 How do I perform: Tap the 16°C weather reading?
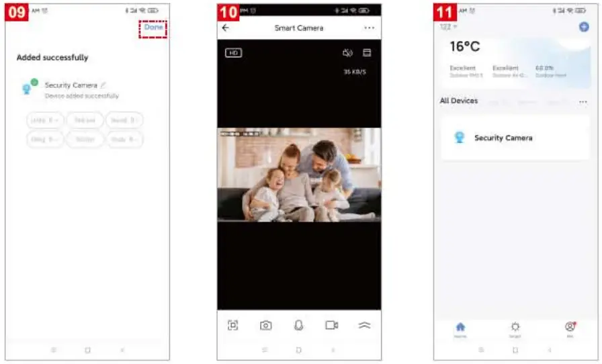pos(464,46)
